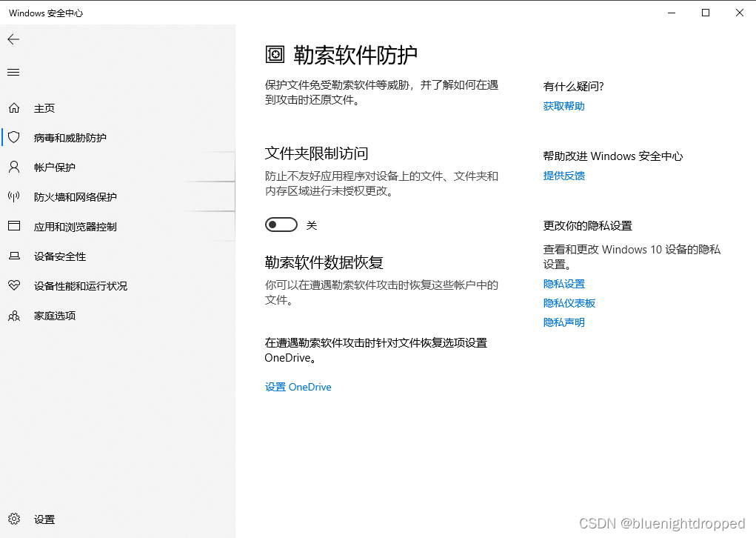Open the hamburger navigation menu icon

pyautogui.click(x=13, y=73)
